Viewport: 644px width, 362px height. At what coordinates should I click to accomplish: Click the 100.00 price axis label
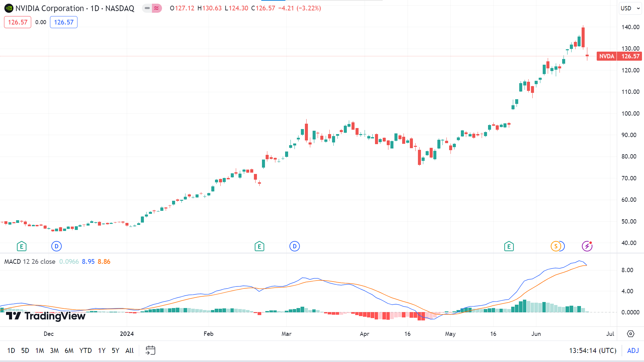(630, 113)
